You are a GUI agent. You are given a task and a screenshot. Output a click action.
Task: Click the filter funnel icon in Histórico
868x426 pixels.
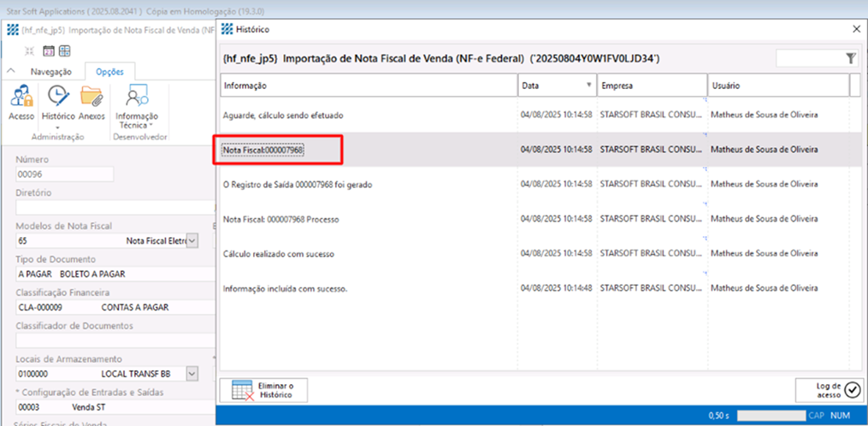[850, 58]
